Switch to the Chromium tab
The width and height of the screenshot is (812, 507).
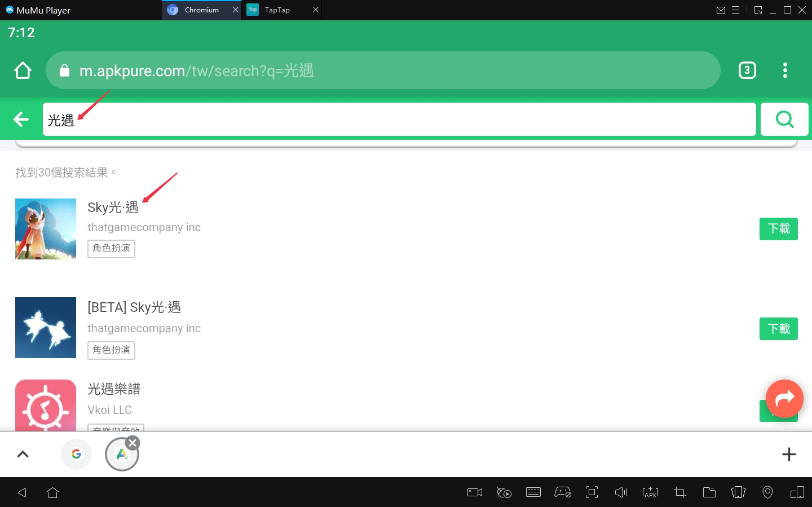tap(201, 10)
